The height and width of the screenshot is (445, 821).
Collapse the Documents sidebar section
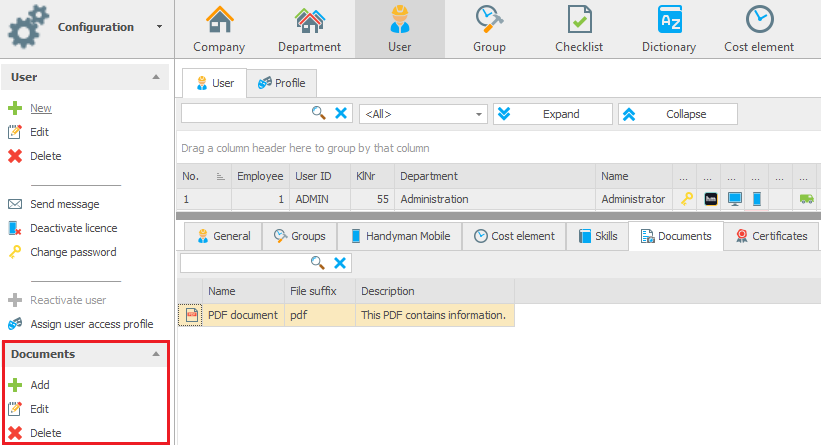(x=156, y=354)
